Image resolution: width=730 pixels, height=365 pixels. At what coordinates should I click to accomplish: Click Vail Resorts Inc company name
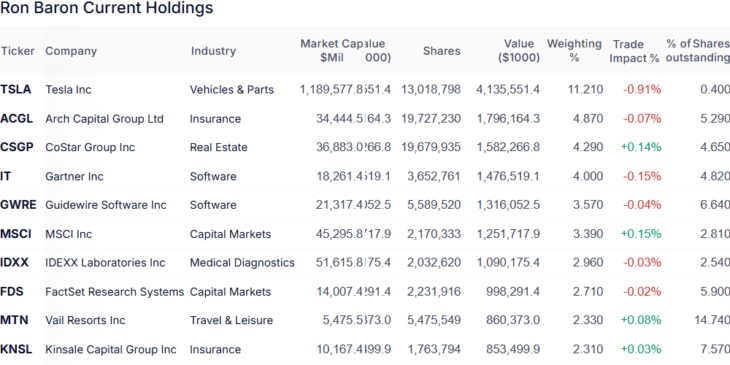(x=85, y=320)
